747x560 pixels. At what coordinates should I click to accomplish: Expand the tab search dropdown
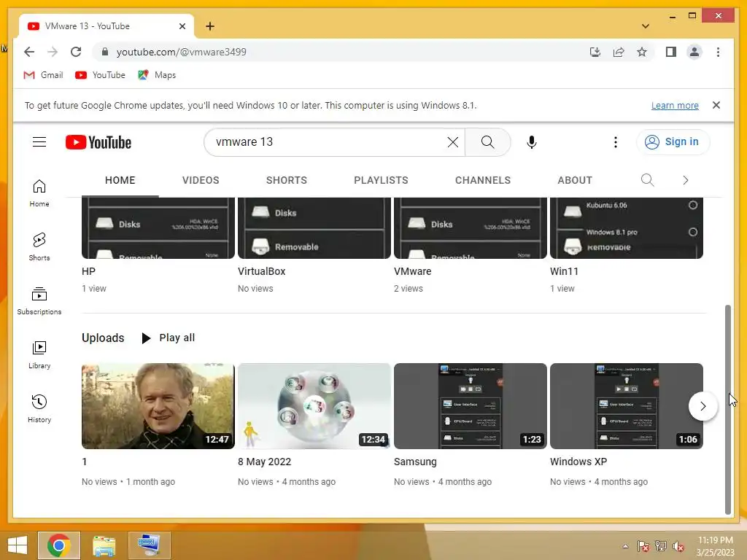click(x=646, y=26)
